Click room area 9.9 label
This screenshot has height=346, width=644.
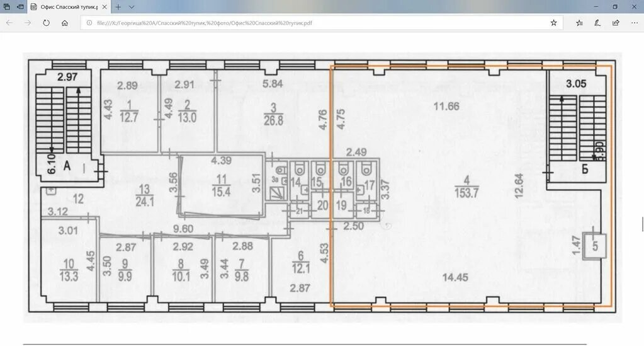pyautogui.click(x=125, y=276)
